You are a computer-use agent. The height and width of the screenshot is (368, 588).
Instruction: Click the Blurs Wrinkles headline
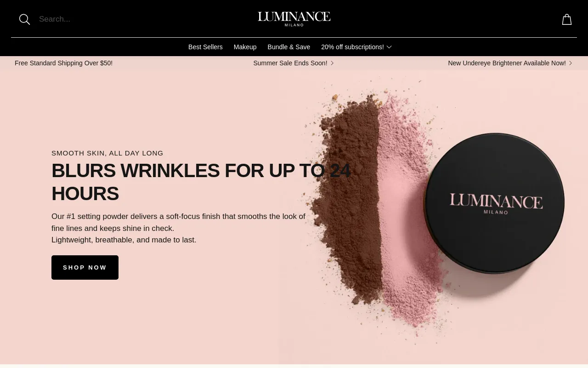tap(201, 182)
